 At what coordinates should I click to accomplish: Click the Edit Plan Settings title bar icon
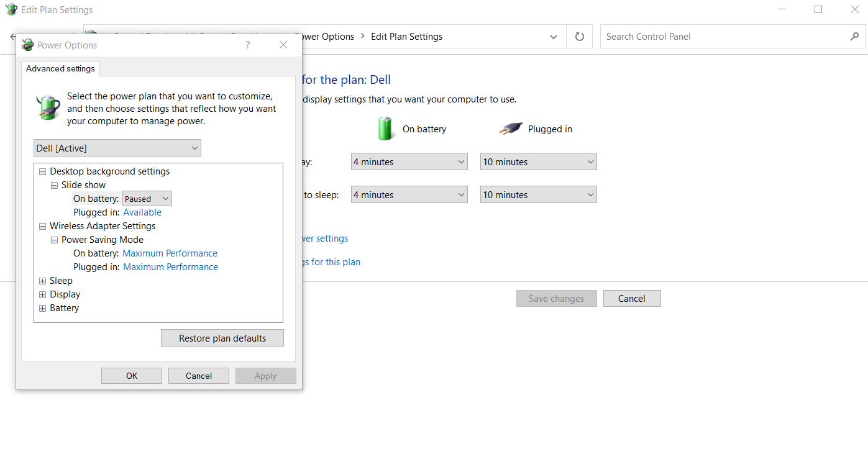11,9
